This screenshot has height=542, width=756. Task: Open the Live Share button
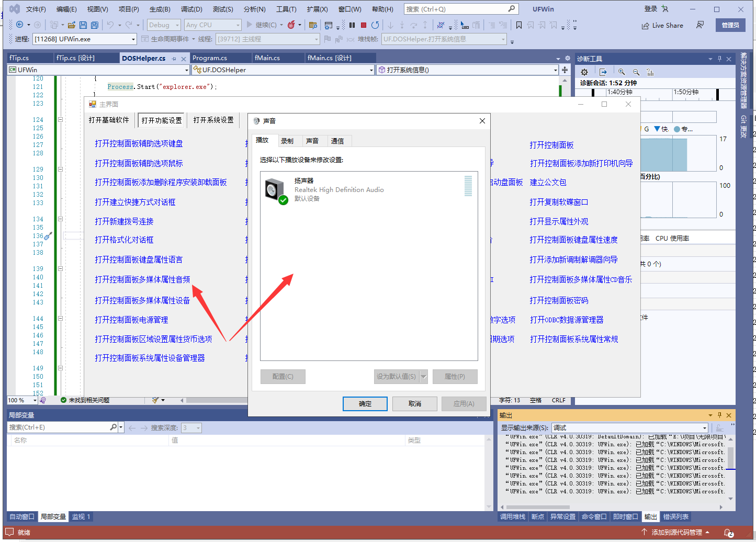pos(662,25)
